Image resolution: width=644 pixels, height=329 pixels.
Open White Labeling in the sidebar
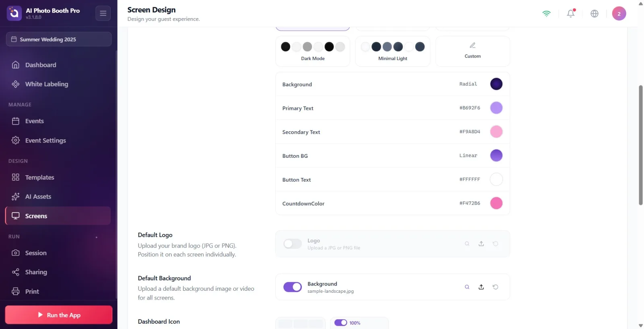pos(58,84)
